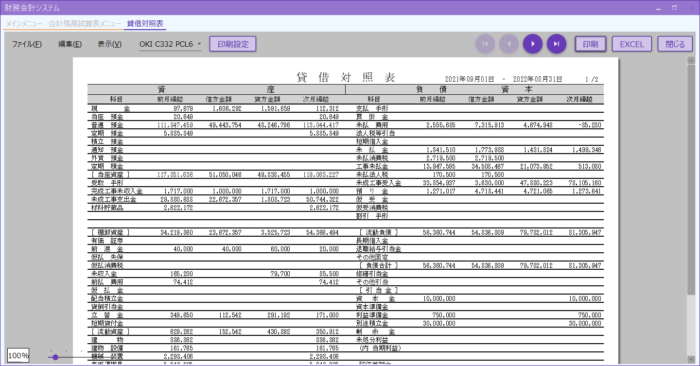Go to the first page of the report
The image size is (700, 366).
[x=485, y=44]
